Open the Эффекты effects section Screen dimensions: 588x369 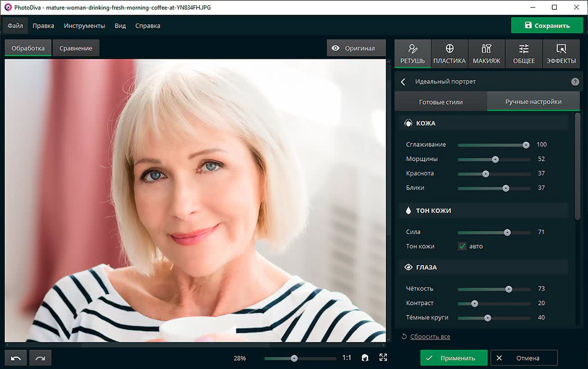click(561, 54)
